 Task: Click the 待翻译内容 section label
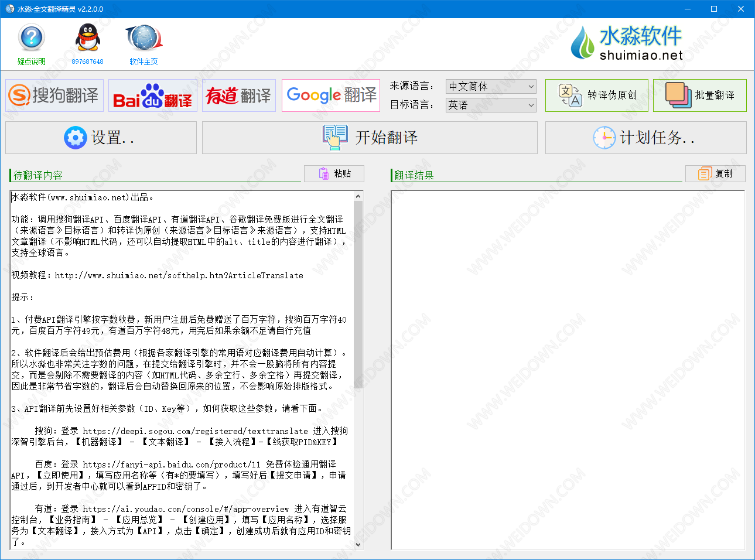click(x=38, y=175)
